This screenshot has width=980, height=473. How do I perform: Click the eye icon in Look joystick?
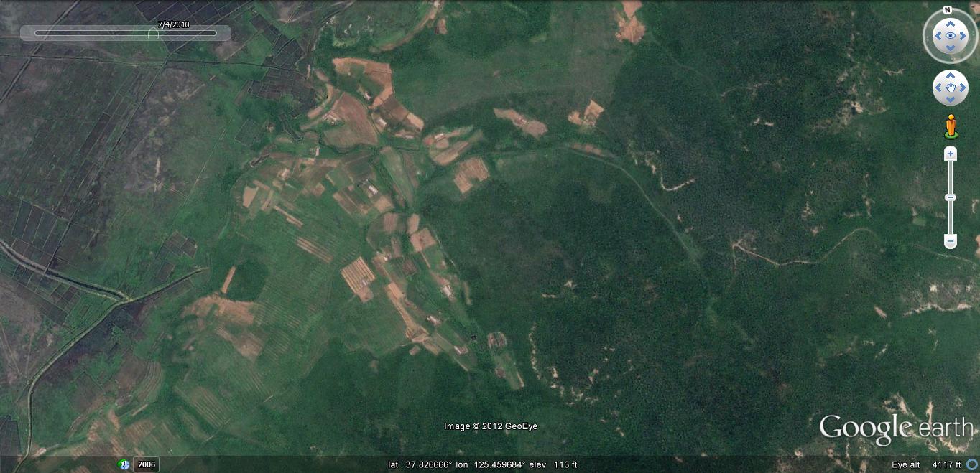pyautogui.click(x=951, y=35)
